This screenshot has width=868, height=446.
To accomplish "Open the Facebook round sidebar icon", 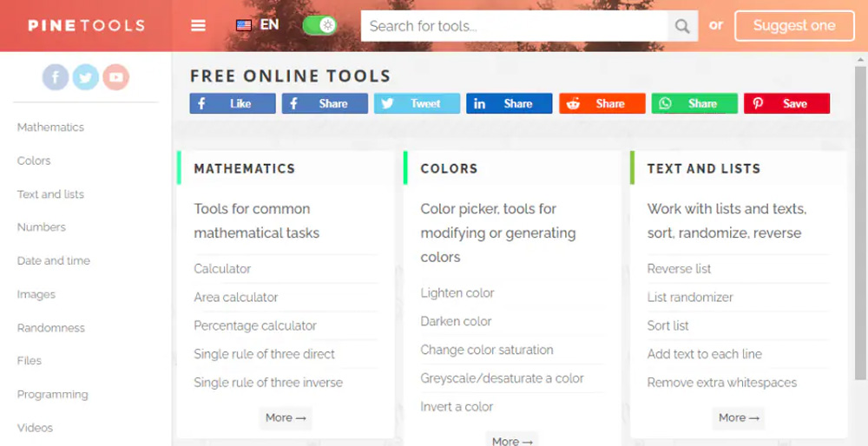I will 56,77.
